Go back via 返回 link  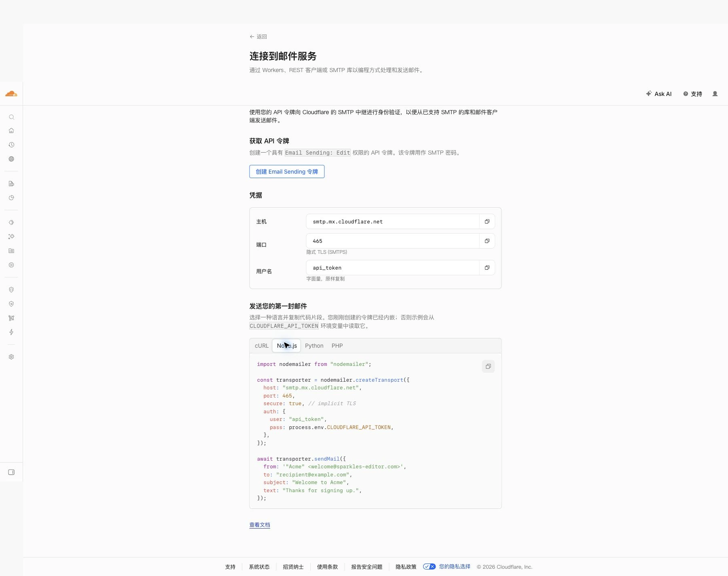(258, 36)
